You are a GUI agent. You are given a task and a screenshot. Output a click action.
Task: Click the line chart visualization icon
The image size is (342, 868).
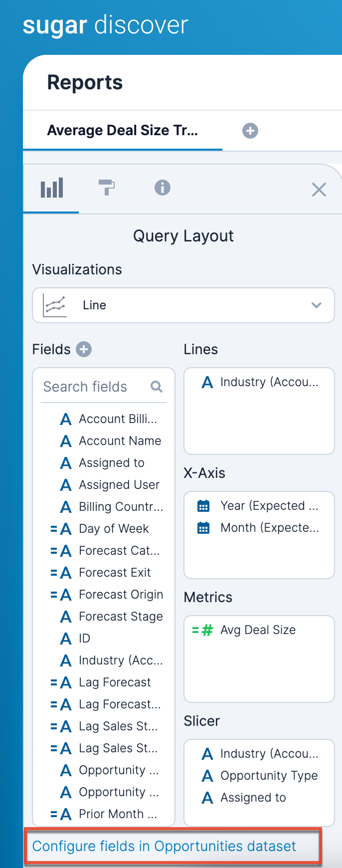55,305
